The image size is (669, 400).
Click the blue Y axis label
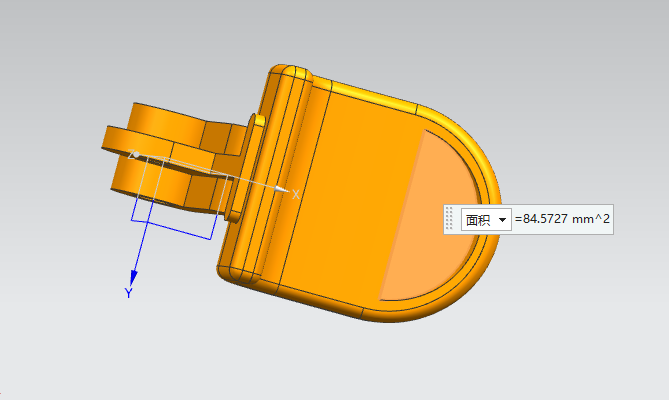[129, 293]
